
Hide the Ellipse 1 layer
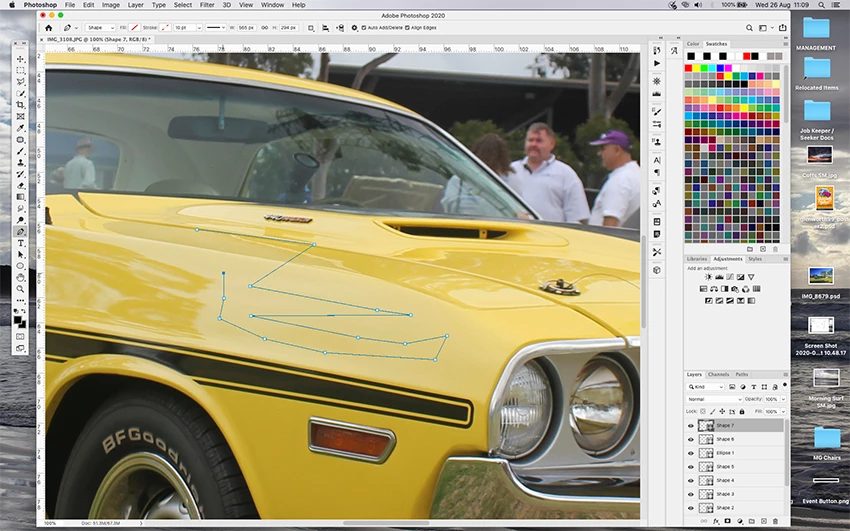tap(691, 453)
